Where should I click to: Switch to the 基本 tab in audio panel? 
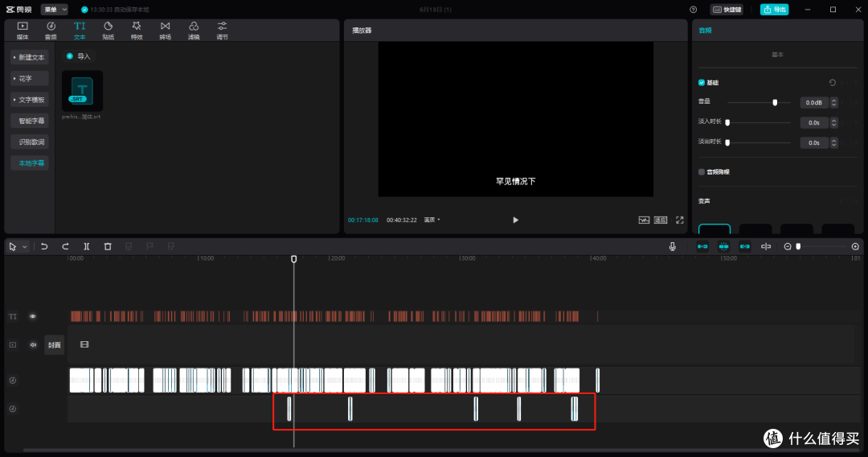click(777, 54)
